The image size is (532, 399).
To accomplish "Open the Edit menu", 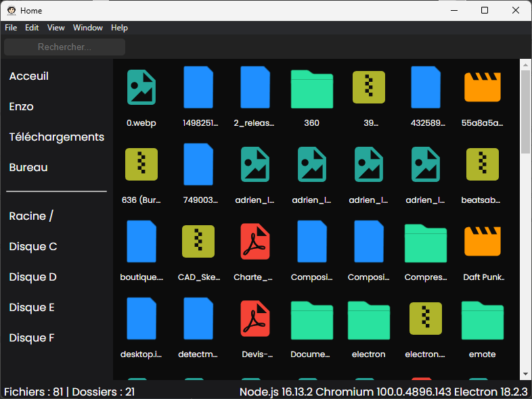I will [32, 28].
